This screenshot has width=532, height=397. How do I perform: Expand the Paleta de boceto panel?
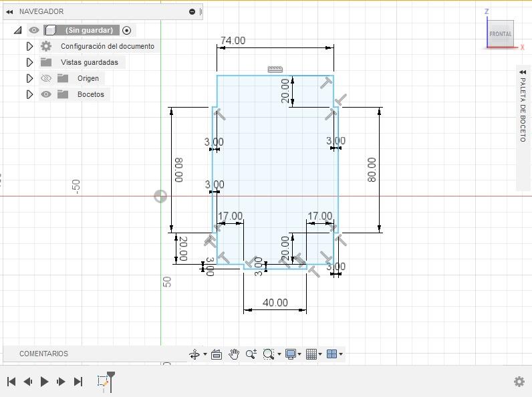pyautogui.click(x=523, y=72)
